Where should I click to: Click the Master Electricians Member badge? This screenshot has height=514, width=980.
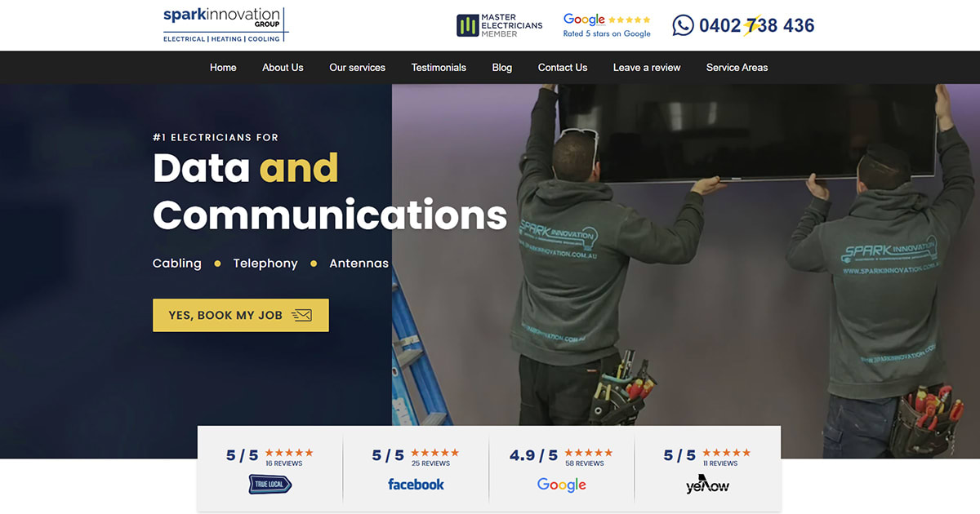498,24
